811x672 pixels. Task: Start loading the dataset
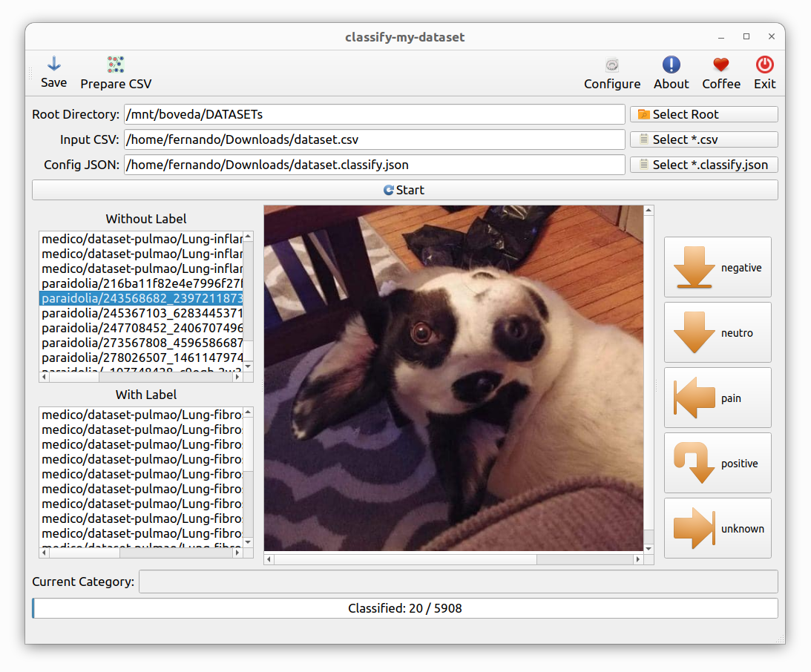point(405,190)
